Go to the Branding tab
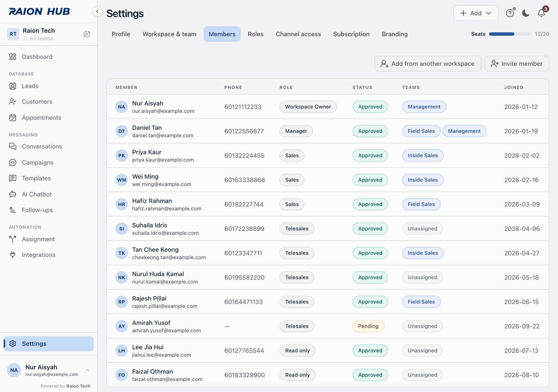This screenshot has height=392, width=558. (394, 34)
